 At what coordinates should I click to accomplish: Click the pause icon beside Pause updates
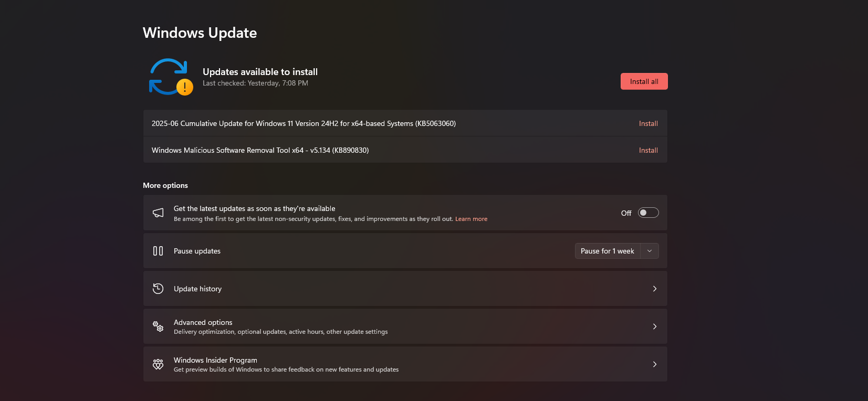click(x=158, y=251)
